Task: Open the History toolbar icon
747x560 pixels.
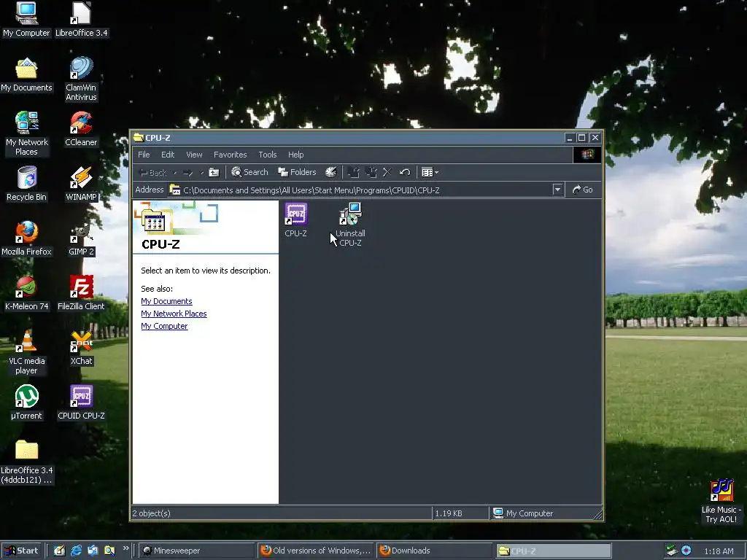Action: coord(330,172)
